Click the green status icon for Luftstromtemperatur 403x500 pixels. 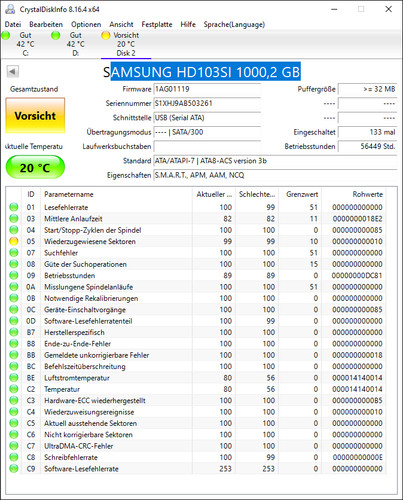click(14, 378)
